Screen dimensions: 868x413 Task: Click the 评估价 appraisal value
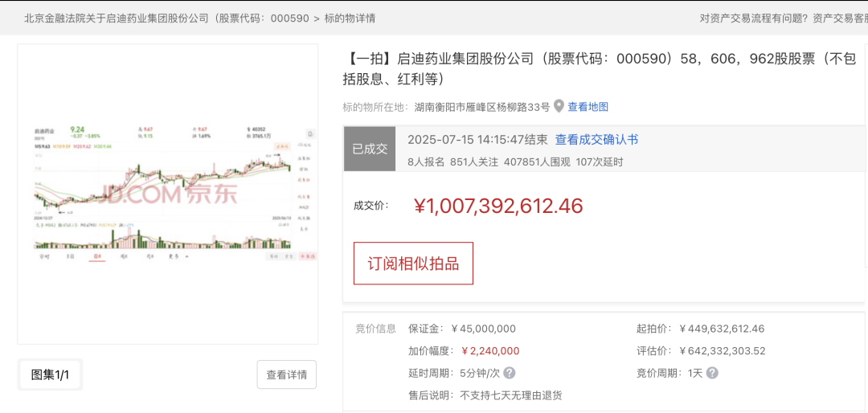[722, 351]
